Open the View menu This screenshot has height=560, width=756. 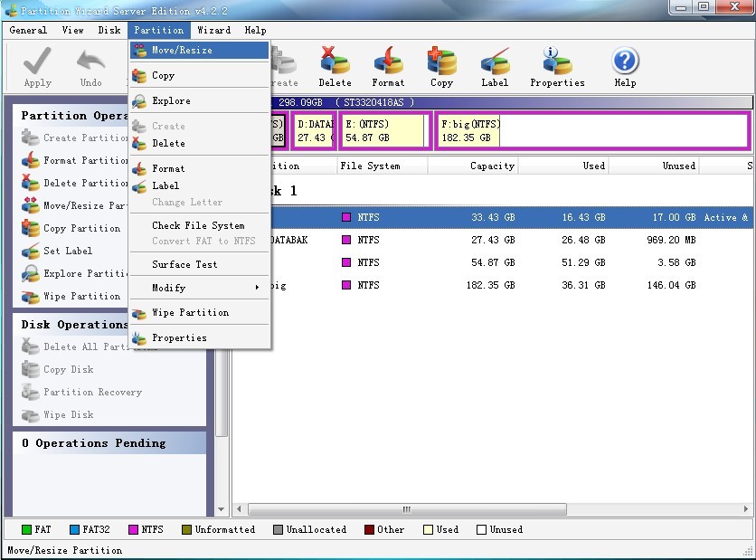[73, 30]
